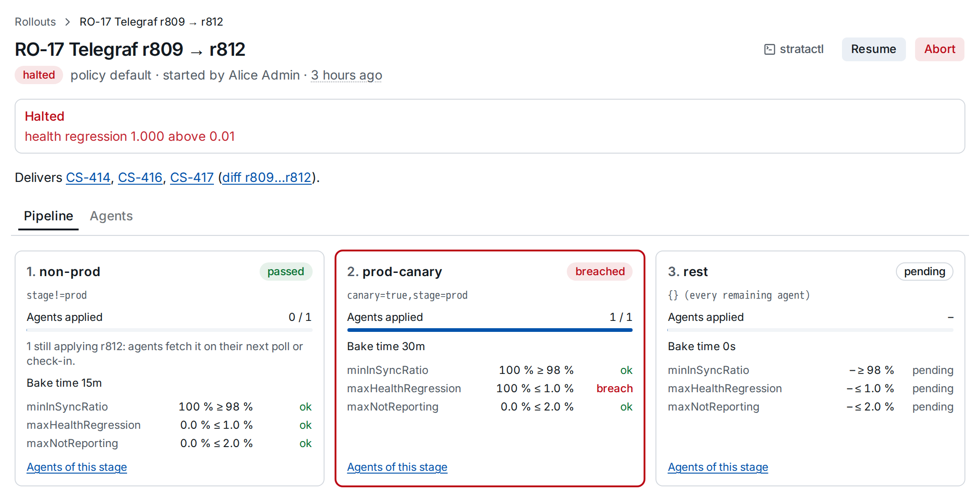The image size is (980, 501).
Task: Open the stratactl command link
Action: [x=794, y=49]
